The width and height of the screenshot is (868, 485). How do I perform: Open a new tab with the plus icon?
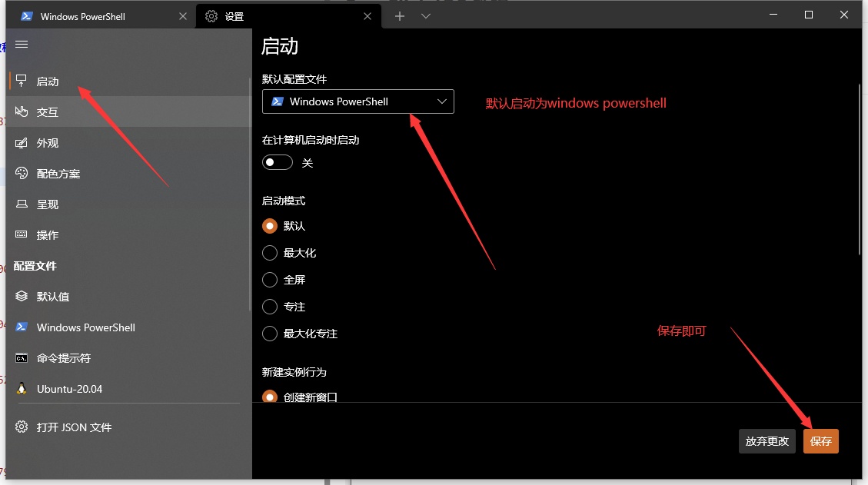pos(400,17)
